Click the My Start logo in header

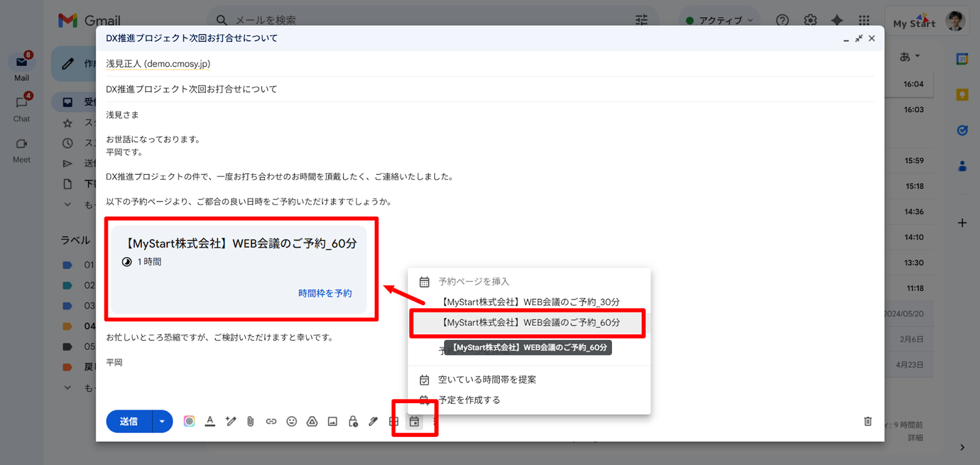914,22
